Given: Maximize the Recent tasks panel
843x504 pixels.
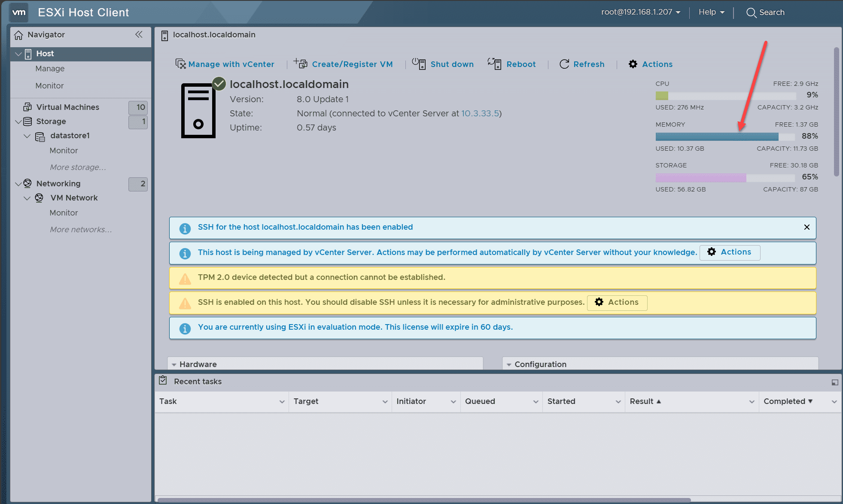Looking at the screenshot, I should 834,382.
